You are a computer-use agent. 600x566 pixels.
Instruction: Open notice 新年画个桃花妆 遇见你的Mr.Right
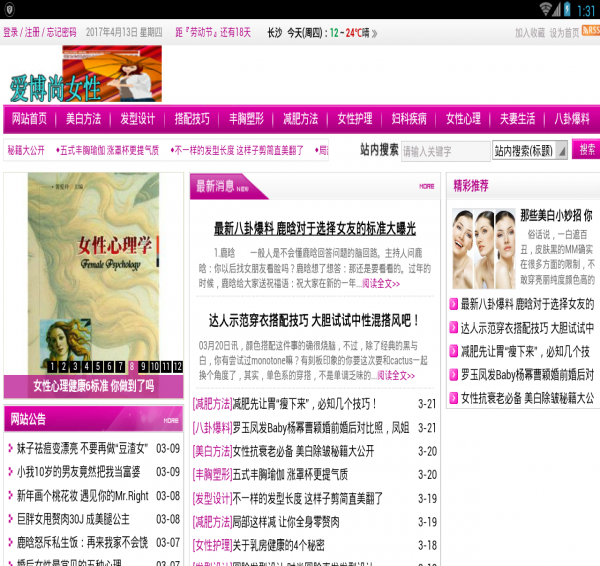tap(83, 496)
